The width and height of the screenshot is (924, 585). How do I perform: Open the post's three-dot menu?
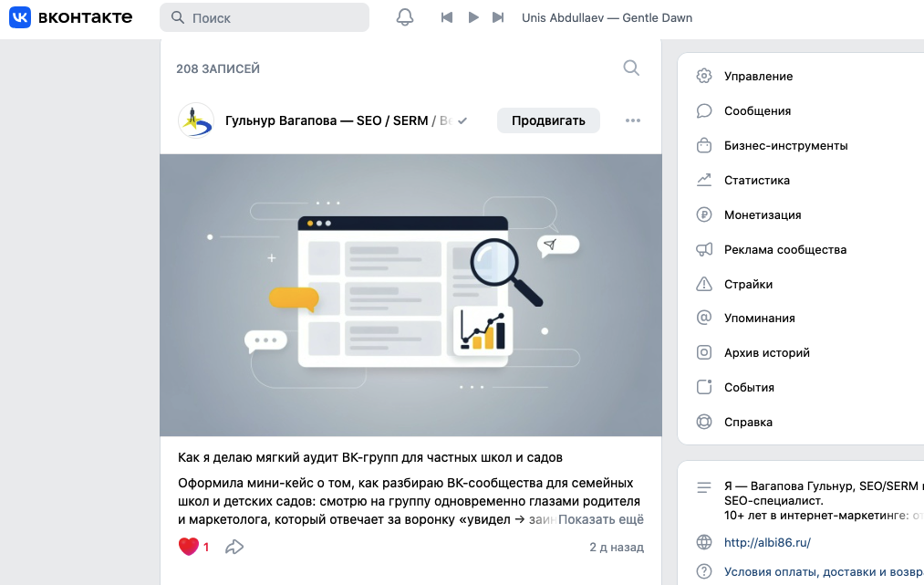(x=633, y=120)
